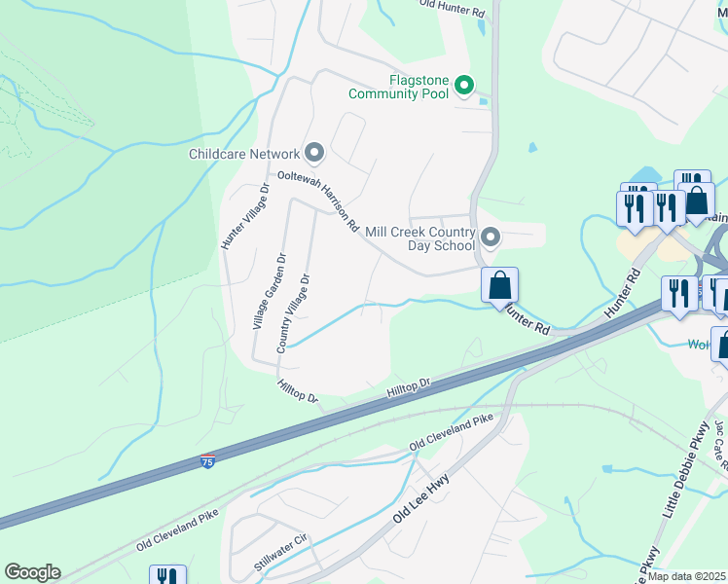Screen dimensions: 728x584
Task: Click the Flagstone Community Pool text label
Action: pos(398,87)
